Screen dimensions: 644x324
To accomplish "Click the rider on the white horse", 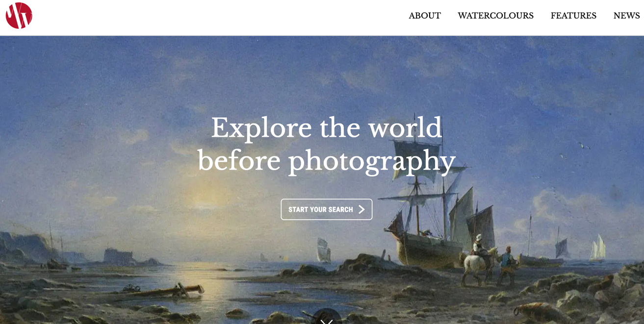I will (x=478, y=244).
